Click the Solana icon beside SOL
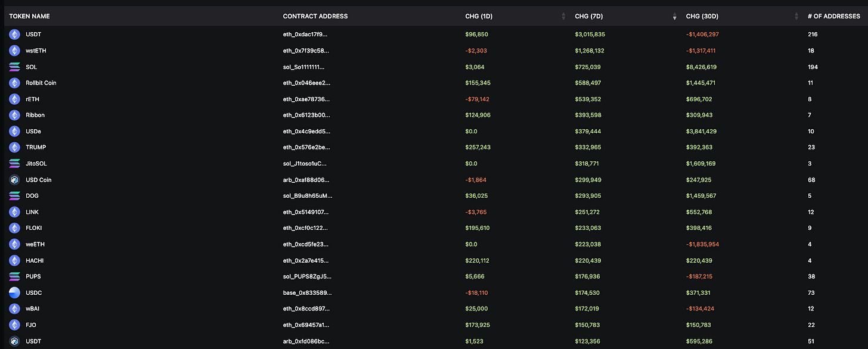868x349 pixels. click(x=14, y=67)
